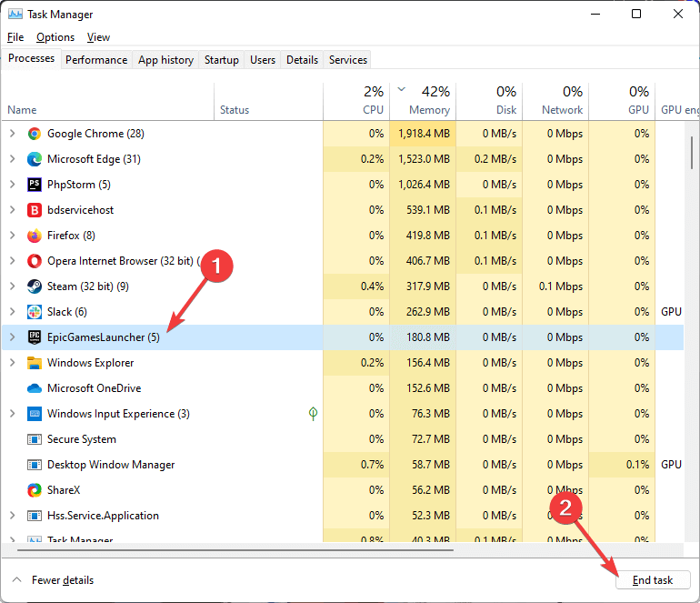Click the Task Manager title bar icon
Viewport: 700px width, 603px height.
pyautogui.click(x=15, y=15)
